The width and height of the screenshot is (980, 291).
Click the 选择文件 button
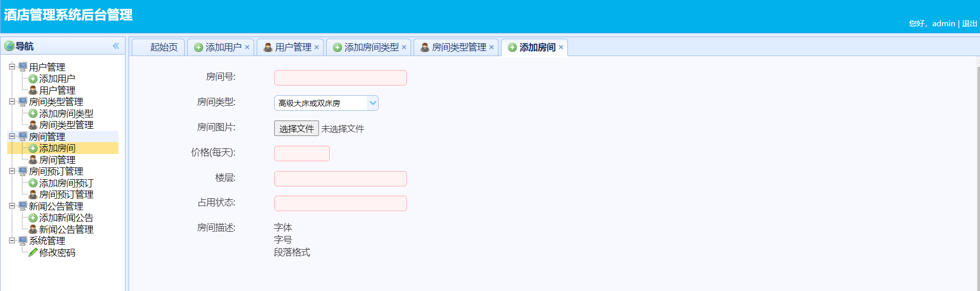(296, 129)
